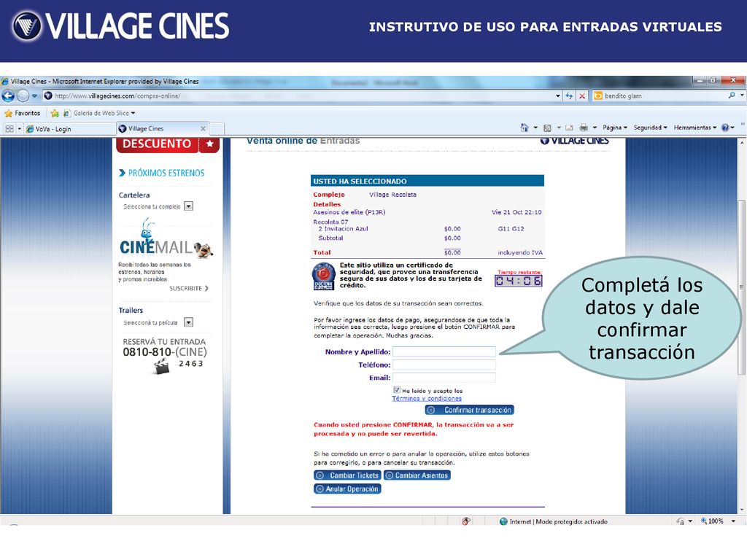Click the VILLAGE CINES header logo

click(120, 26)
